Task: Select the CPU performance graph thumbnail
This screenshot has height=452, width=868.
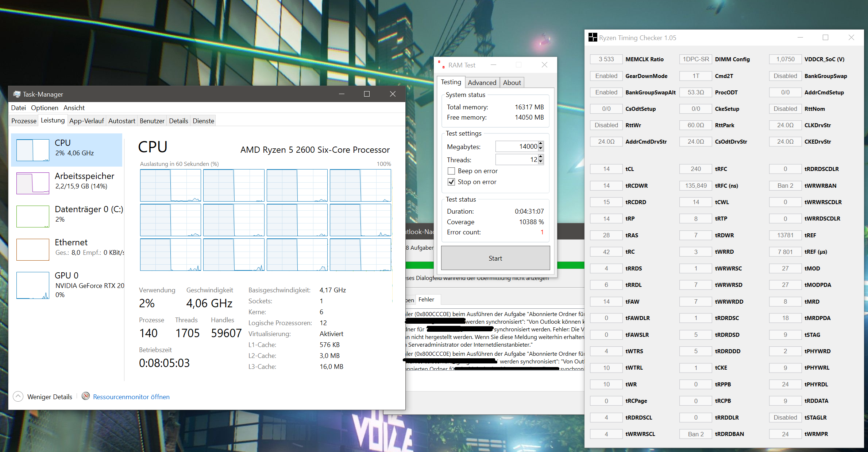Action: 33,150
